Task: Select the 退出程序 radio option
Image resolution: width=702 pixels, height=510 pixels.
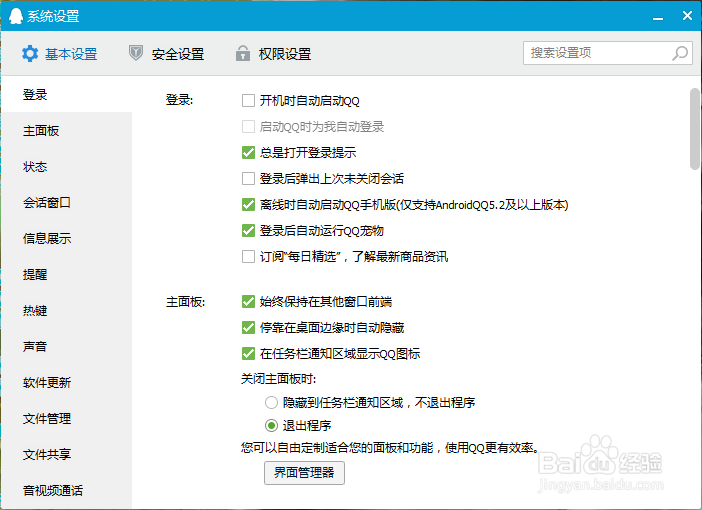Action: (271, 425)
